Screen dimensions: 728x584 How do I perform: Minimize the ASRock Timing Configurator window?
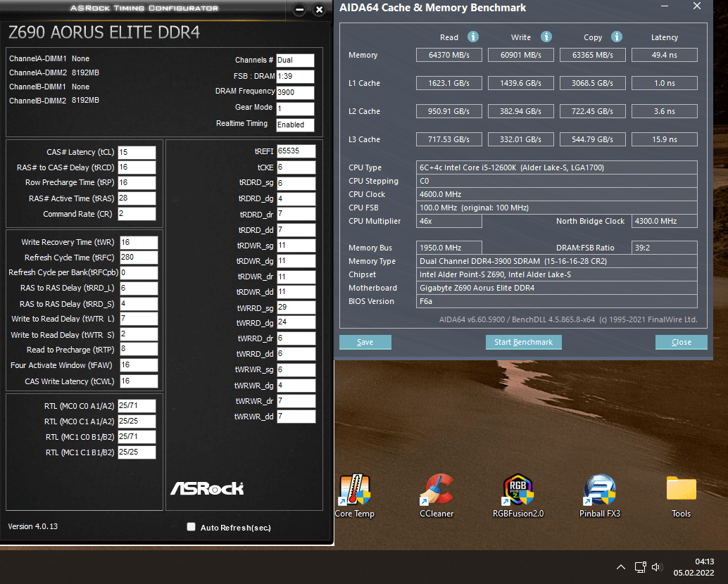tap(299, 9)
